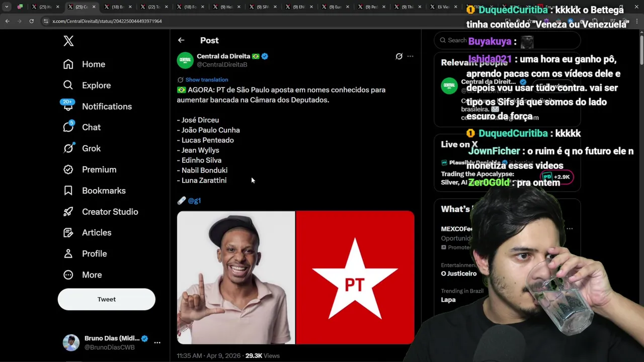Open the left post image of smiling man
The image size is (644, 362).
pyautogui.click(x=236, y=278)
